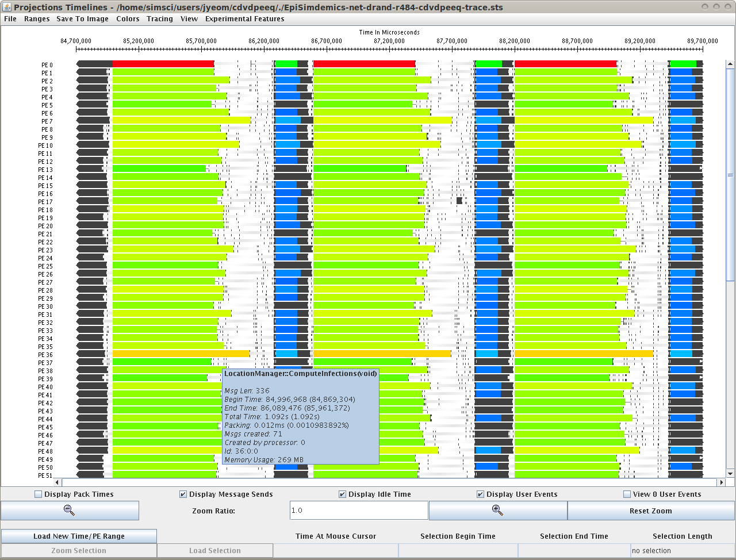Expand the Colors menu
736x560 pixels.
click(x=128, y=19)
